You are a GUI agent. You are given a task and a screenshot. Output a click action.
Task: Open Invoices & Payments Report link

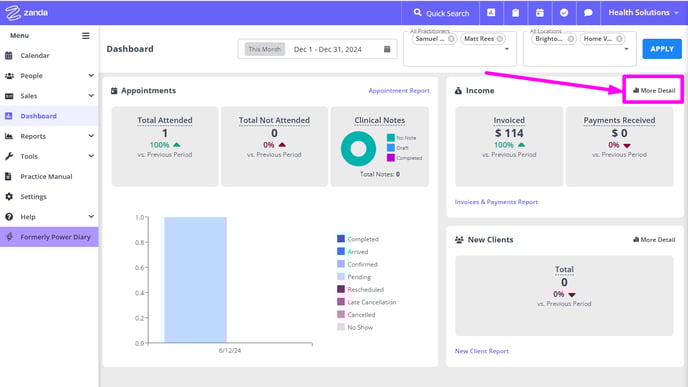pyautogui.click(x=496, y=202)
